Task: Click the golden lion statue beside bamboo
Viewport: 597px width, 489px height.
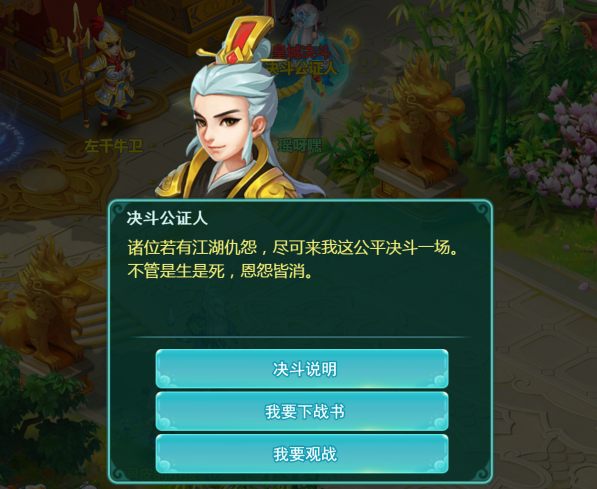Action: (415, 122)
